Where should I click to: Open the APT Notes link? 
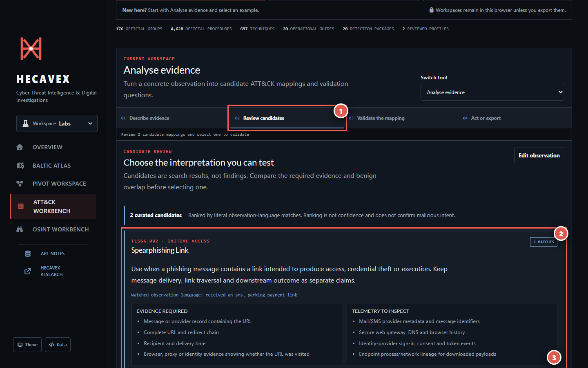click(53, 254)
